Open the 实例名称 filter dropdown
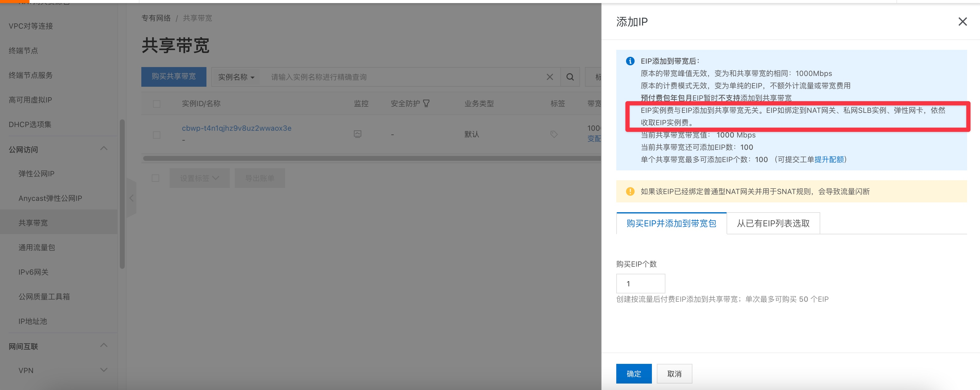The width and height of the screenshot is (980, 390). [236, 77]
